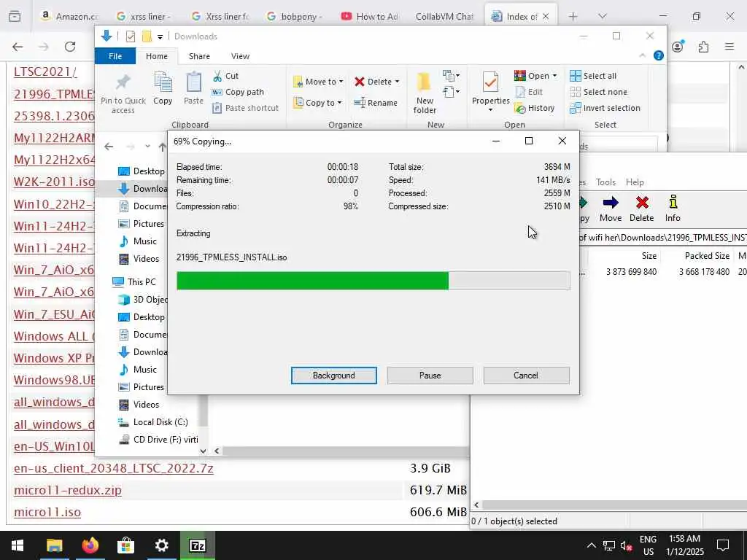Open the LTSC2021/ directory link
Viewport: 747px width, 560px height.
pyautogui.click(x=45, y=71)
